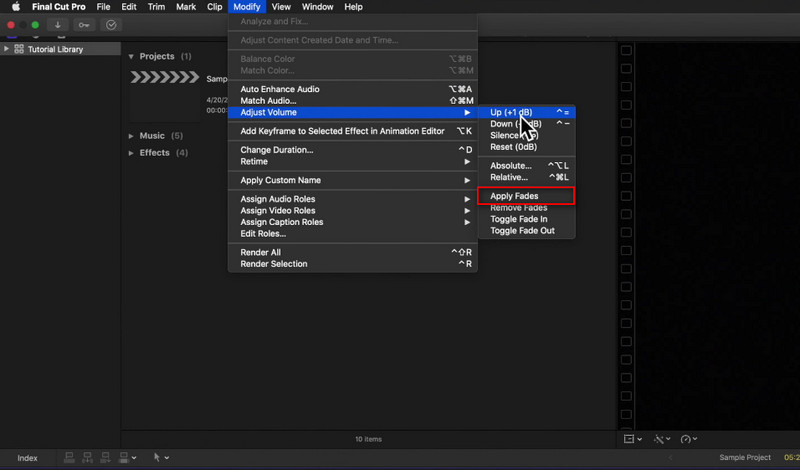
Task: Open the Final Cut Pro menu
Action: tap(59, 7)
